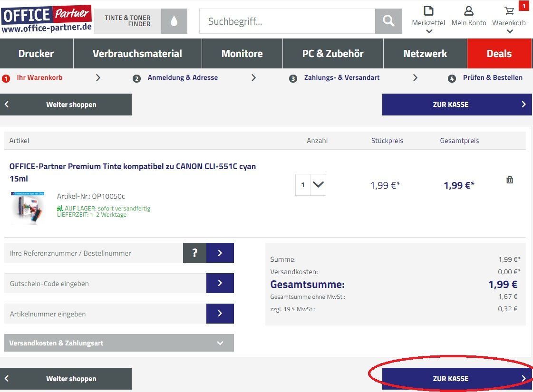Click the Stückpreis column header

click(387, 141)
